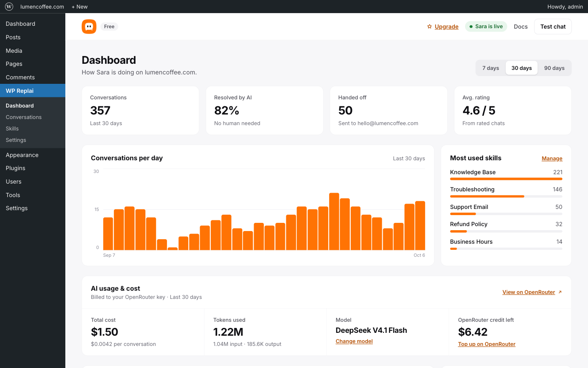Open Appearance in the sidebar
The width and height of the screenshot is (588, 368).
(33, 155)
